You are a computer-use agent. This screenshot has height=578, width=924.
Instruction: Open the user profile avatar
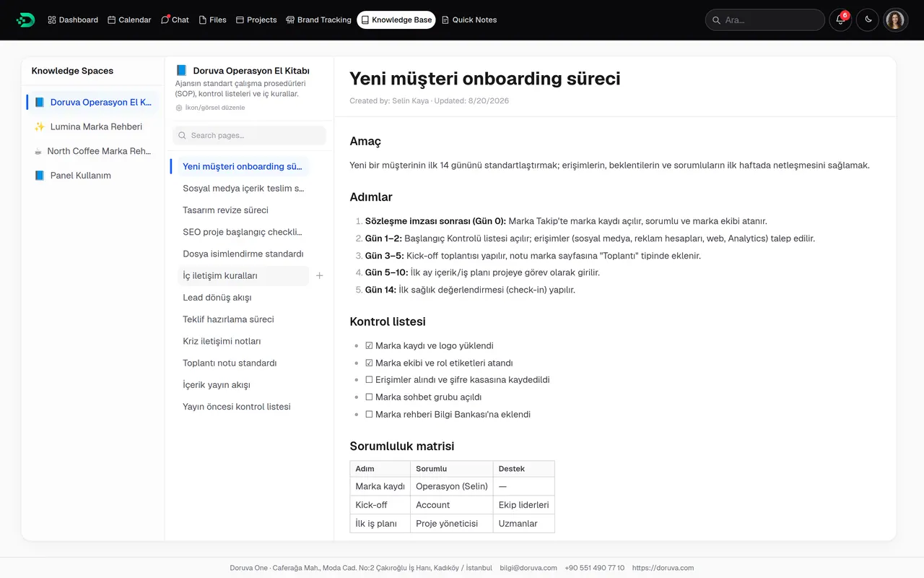(895, 20)
